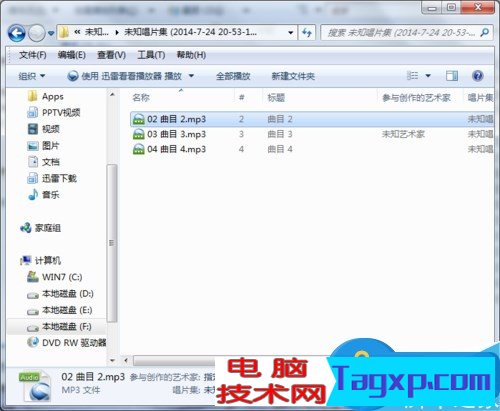Expand the player choice dropdown arrow
Image resolution: width=500 pixels, height=411 pixels.
click(x=191, y=76)
